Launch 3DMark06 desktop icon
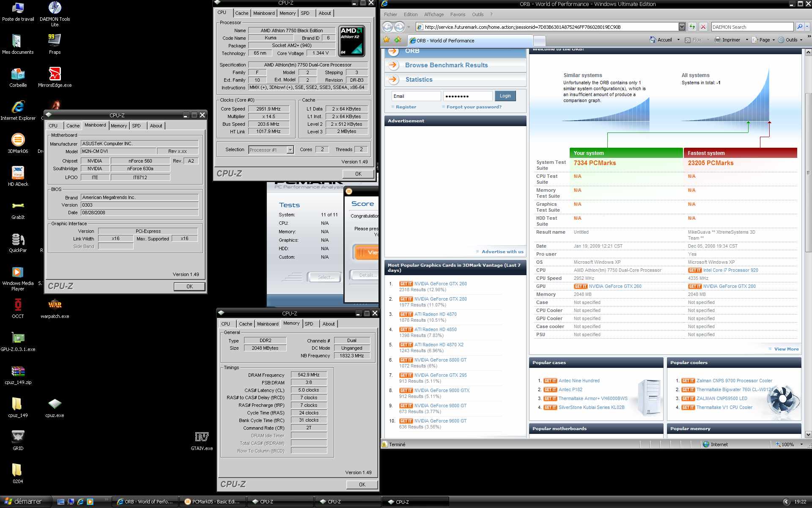The width and height of the screenshot is (812, 508). pyautogui.click(x=18, y=144)
